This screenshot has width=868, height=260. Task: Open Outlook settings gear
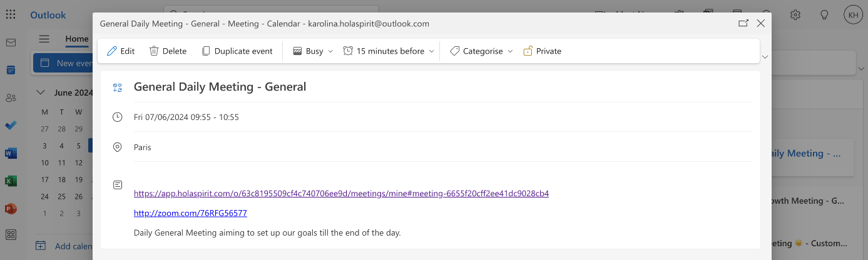coord(795,14)
